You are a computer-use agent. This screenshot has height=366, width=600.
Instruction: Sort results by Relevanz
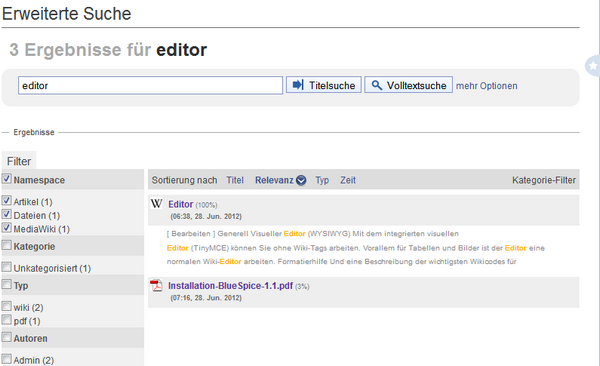pyautogui.click(x=274, y=180)
